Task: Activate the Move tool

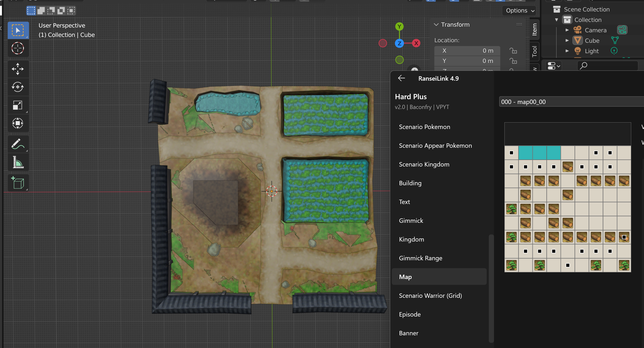Action: point(18,69)
